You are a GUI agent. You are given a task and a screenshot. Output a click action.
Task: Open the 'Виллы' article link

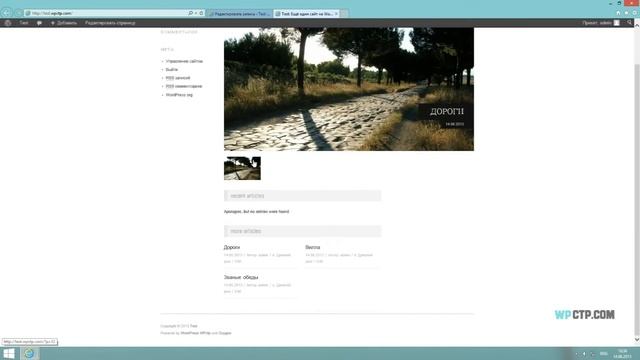point(312,247)
